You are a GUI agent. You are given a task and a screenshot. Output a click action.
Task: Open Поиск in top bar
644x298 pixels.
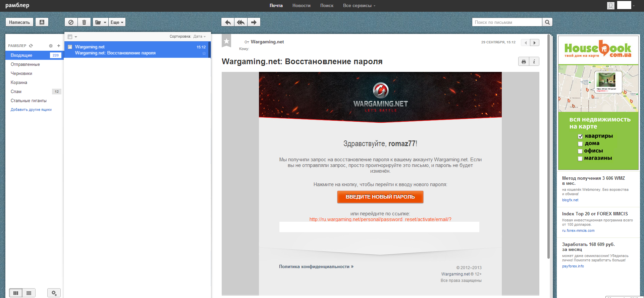(327, 5)
